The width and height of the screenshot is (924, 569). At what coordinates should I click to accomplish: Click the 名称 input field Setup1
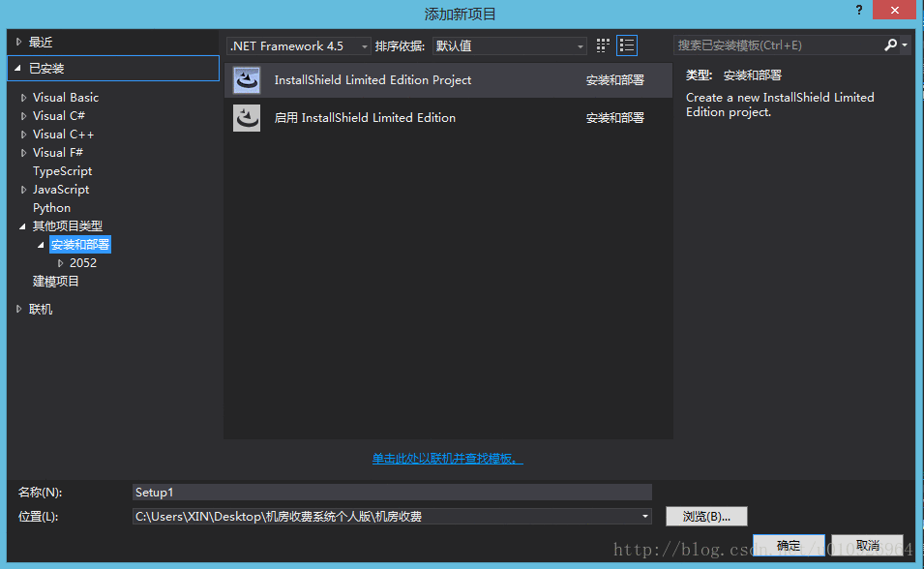pos(392,493)
